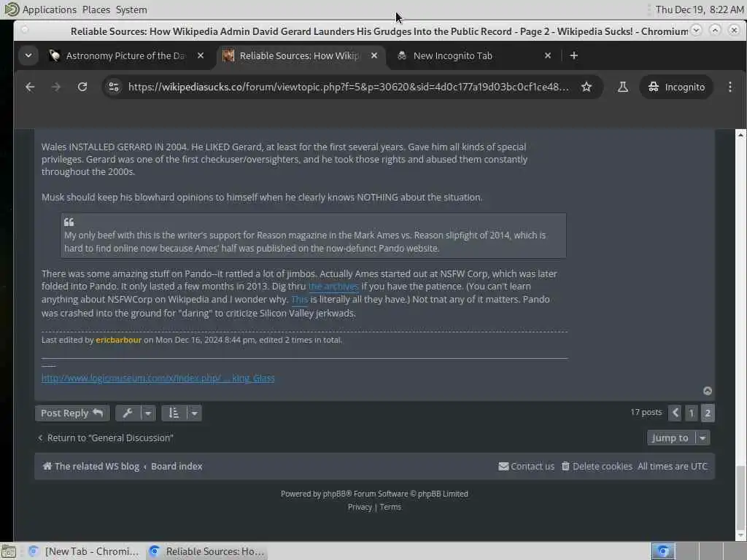Expand the sorting options dropdown arrow
Image resolution: width=747 pixels, height=560 pixels.
click(194, 413)
